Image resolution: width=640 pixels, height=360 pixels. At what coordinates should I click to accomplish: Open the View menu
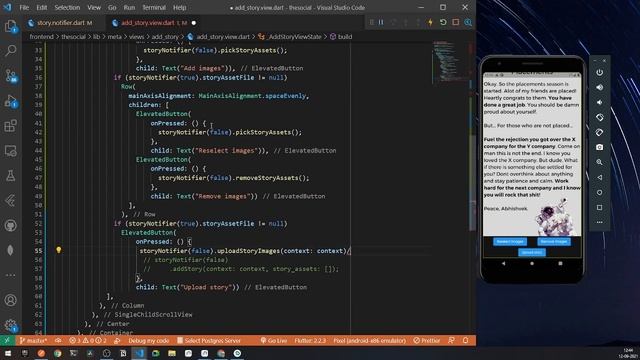pyautogui.click(x=94, y=7)
